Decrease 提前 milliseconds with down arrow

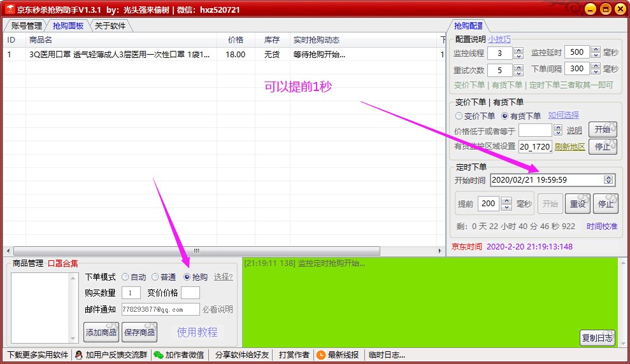pyautogui.click(x=506, y=207)
